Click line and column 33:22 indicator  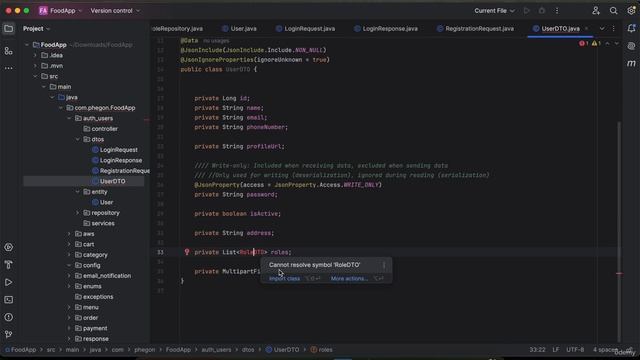pyautogui.click(x=538, y=350)
